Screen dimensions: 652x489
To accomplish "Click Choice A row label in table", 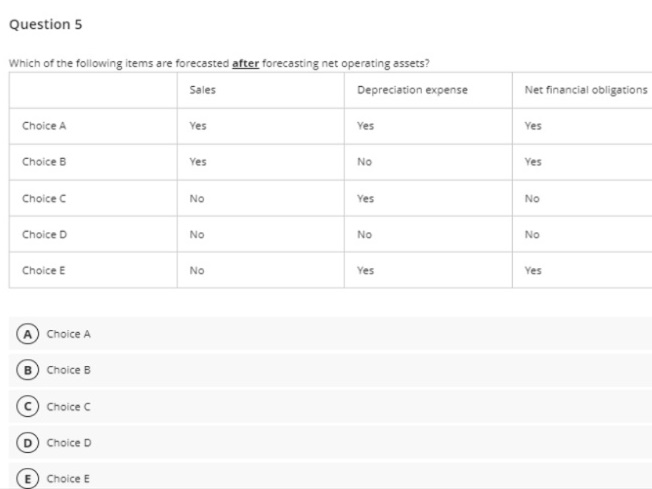I will tap(44, 126).
